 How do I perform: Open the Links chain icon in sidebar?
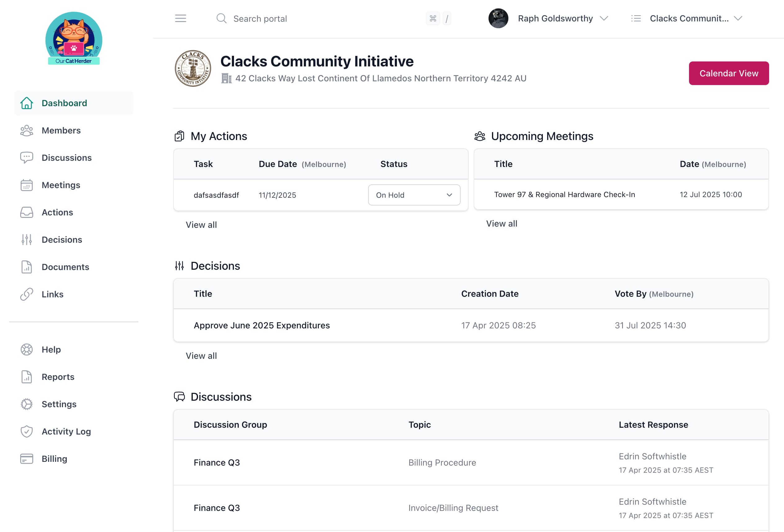coord(27,294)
